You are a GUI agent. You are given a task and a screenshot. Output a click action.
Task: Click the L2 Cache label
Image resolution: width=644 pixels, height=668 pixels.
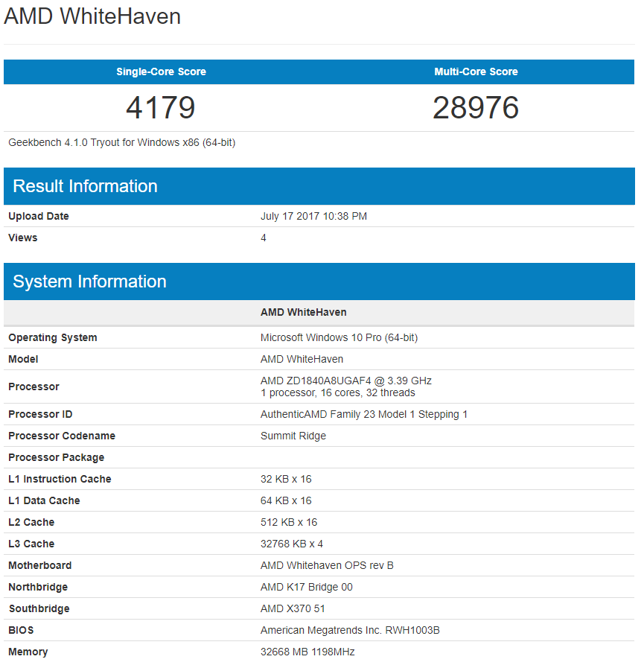coord(31,522)
